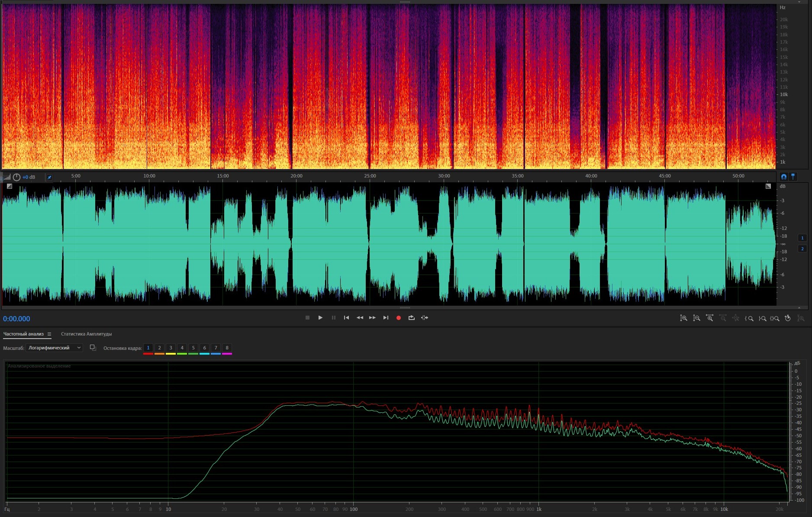
Task: Click the red Record button
Action: [399, 318]
